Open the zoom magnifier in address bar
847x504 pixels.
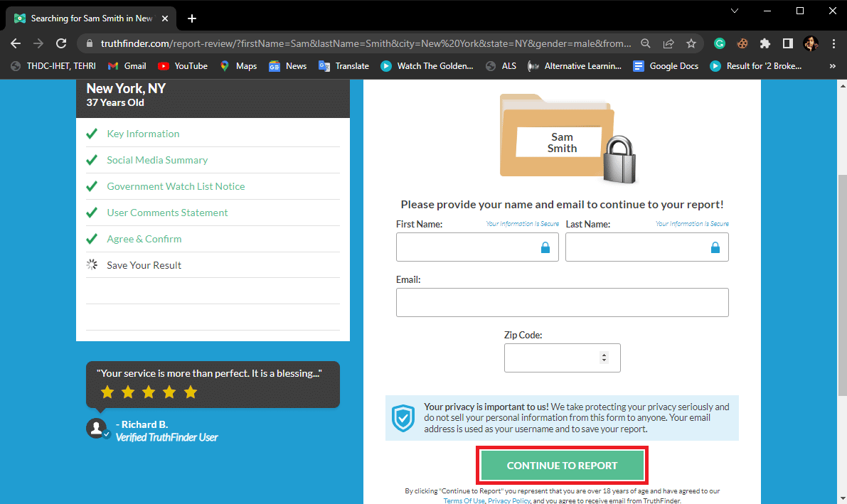[646, 43]
